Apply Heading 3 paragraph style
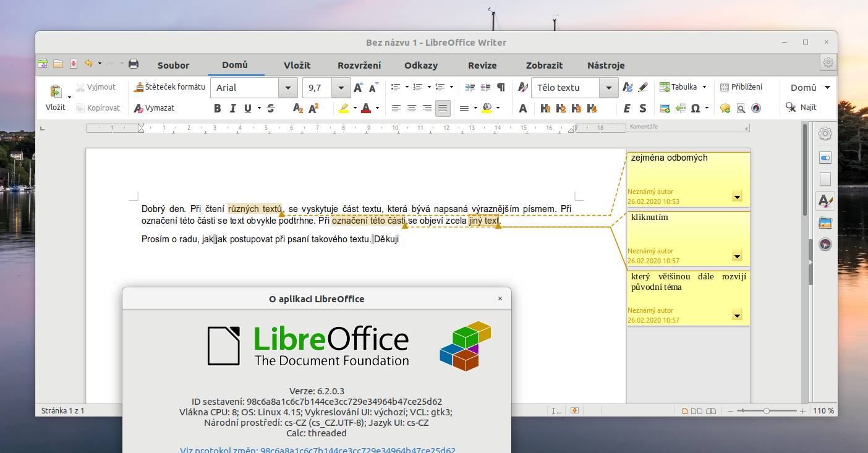Screen dimensions: 868x453 click(x=576, y=108)
